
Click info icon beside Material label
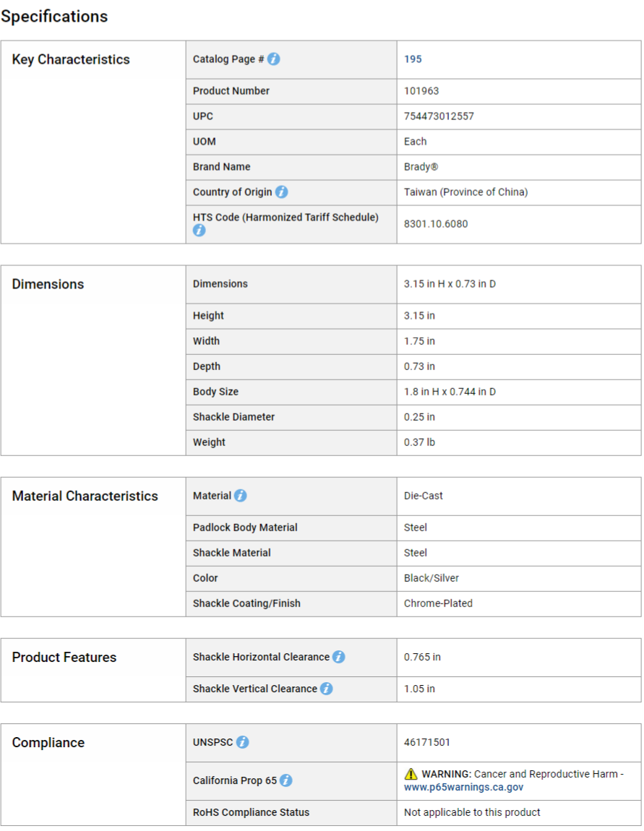coord(240,496)
